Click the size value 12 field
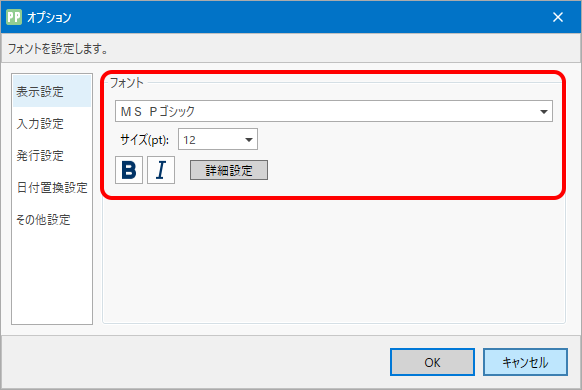 (218, 139)
